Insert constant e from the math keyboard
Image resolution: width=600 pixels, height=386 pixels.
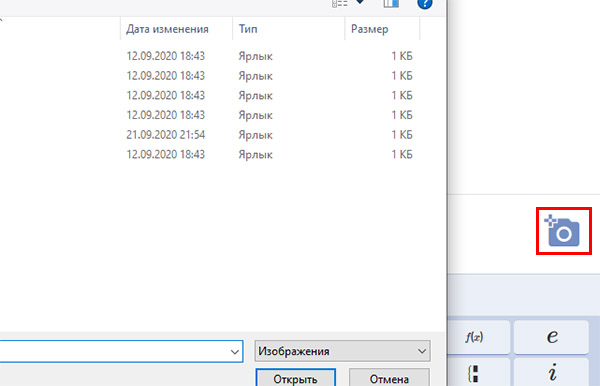click(551, 337)
